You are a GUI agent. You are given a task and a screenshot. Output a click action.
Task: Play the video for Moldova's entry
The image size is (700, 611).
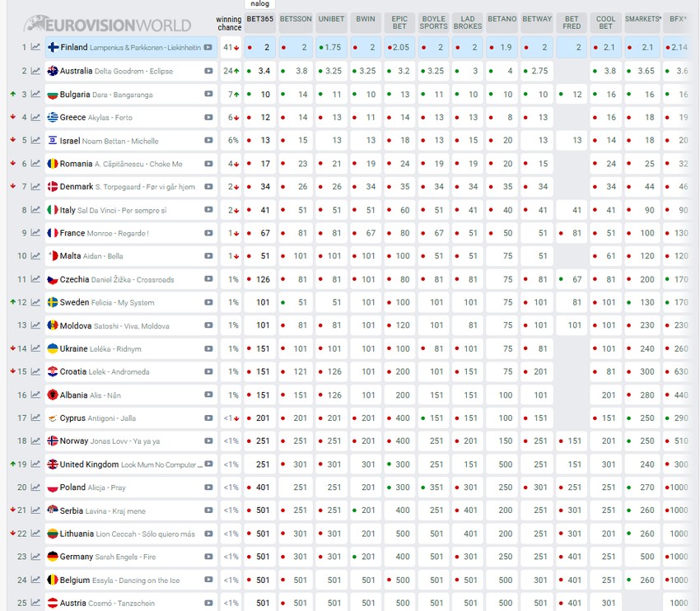coord(208,325)
